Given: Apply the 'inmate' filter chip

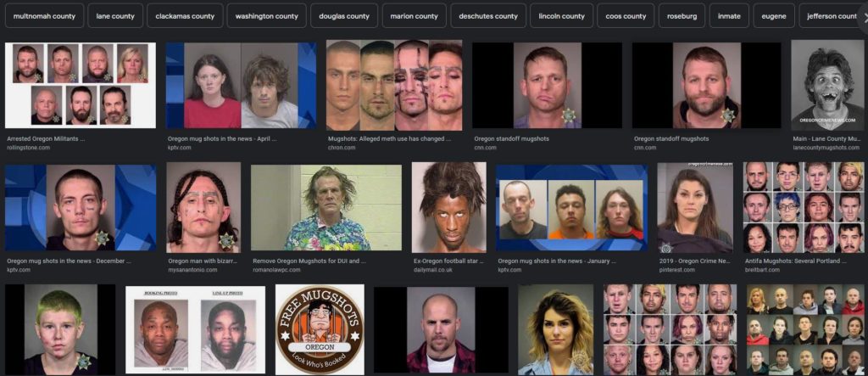Looking at the screenshot, I should (x=729, y=16).
